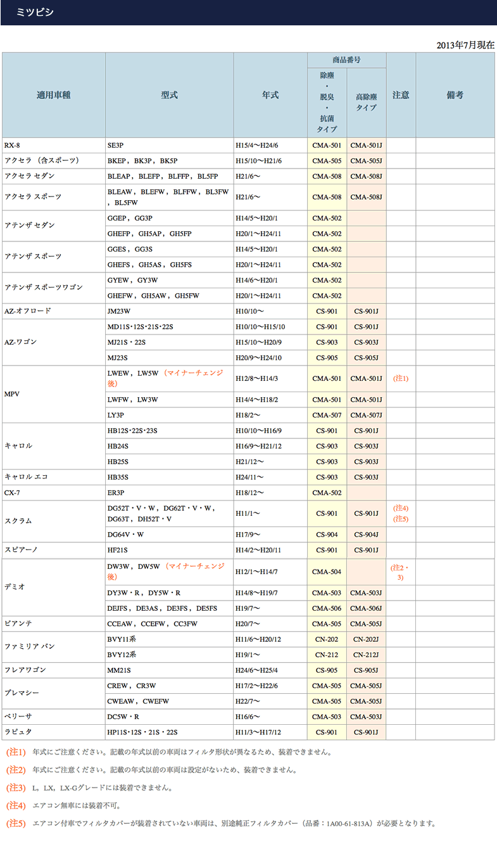Select ビアンテ vehicle cell
The height and width of the screenshot is (868, 497).
[54, 623]
